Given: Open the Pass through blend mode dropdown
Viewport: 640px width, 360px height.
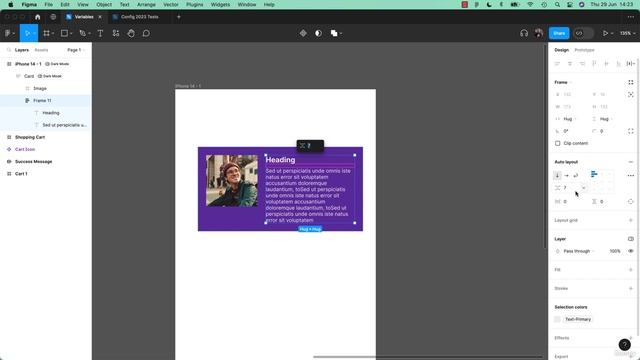Looking at the screenshot, I should click(x=579, y=251).
